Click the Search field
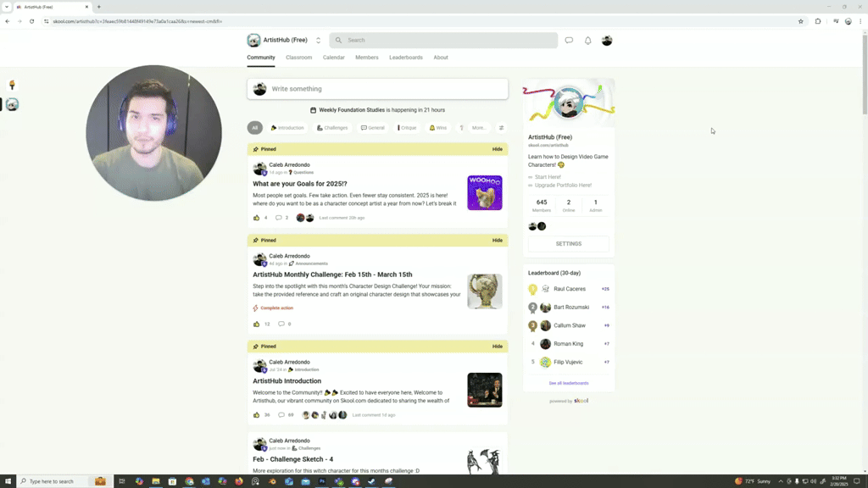The image size is (868, 488). 443,41
